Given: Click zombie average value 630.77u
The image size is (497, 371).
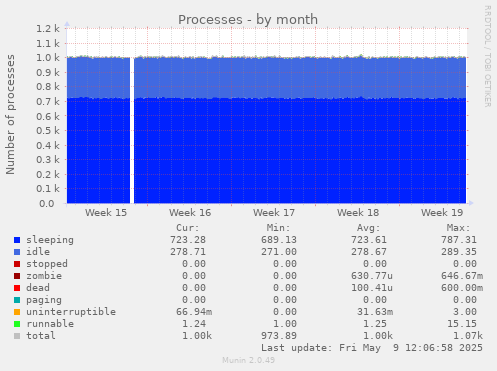Looking at the screenshot, I should (x=372, y=276).
